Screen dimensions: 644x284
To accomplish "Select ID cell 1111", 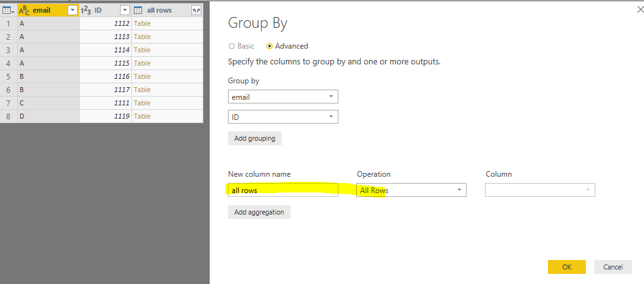I will pyautogui.click(x=105, y=103).
